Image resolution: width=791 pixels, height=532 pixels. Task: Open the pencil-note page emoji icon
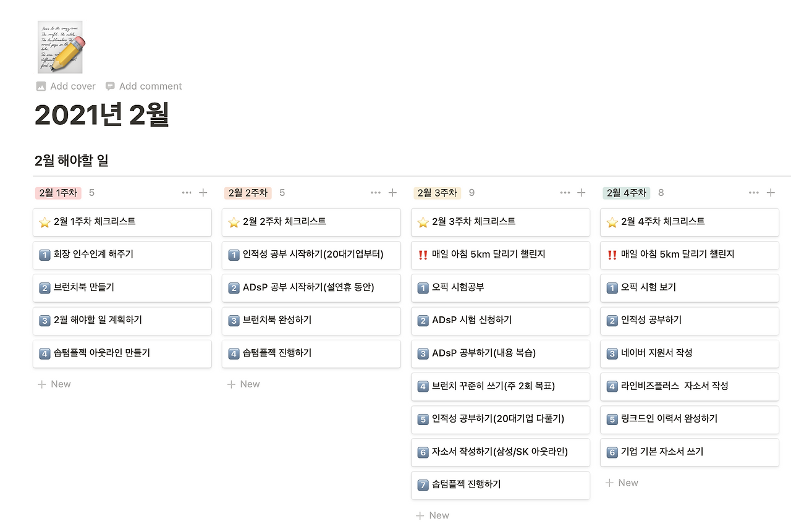61,47
